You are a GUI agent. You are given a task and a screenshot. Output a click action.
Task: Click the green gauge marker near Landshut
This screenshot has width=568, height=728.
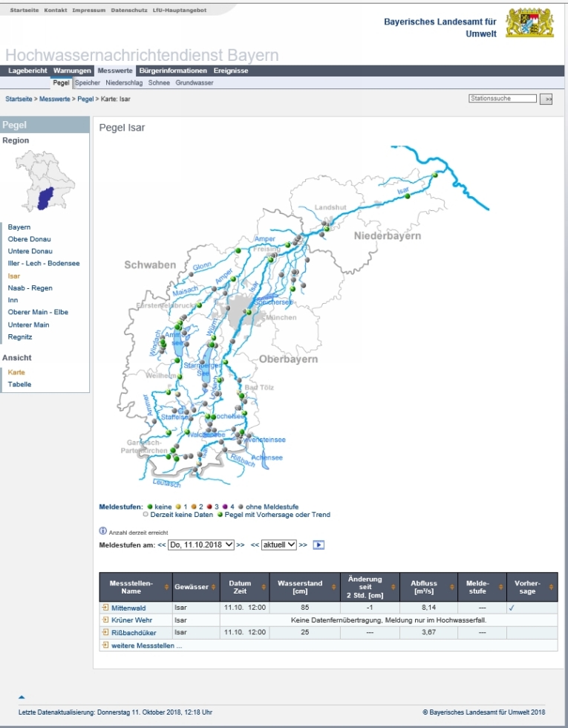point(327,229)
